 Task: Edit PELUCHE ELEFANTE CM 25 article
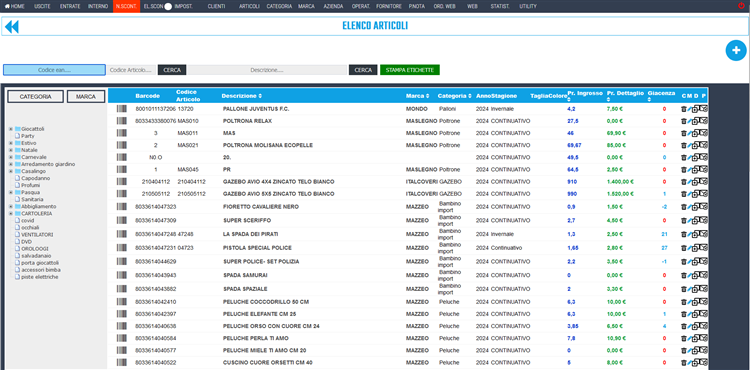[690, 315]
